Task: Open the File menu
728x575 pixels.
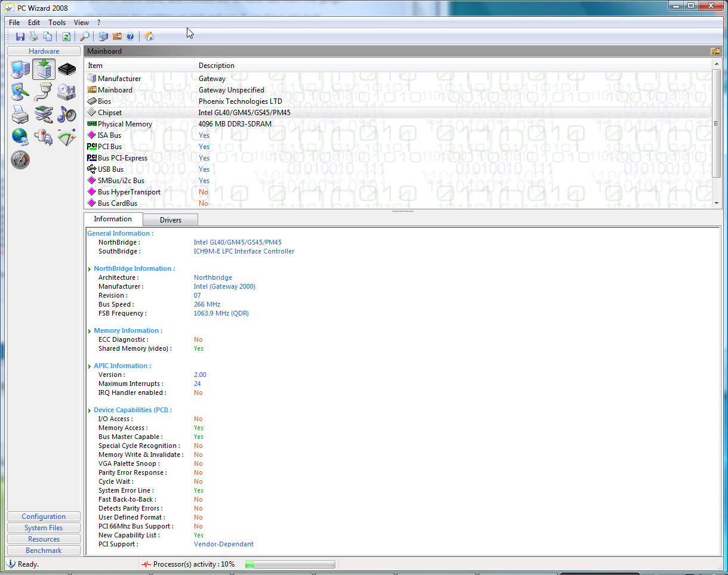Action: tap(14, 23)
